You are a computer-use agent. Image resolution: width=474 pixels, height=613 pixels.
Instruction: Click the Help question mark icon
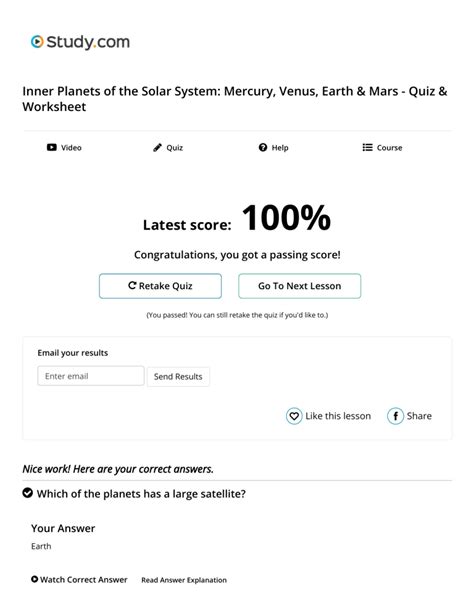(263, 147)
